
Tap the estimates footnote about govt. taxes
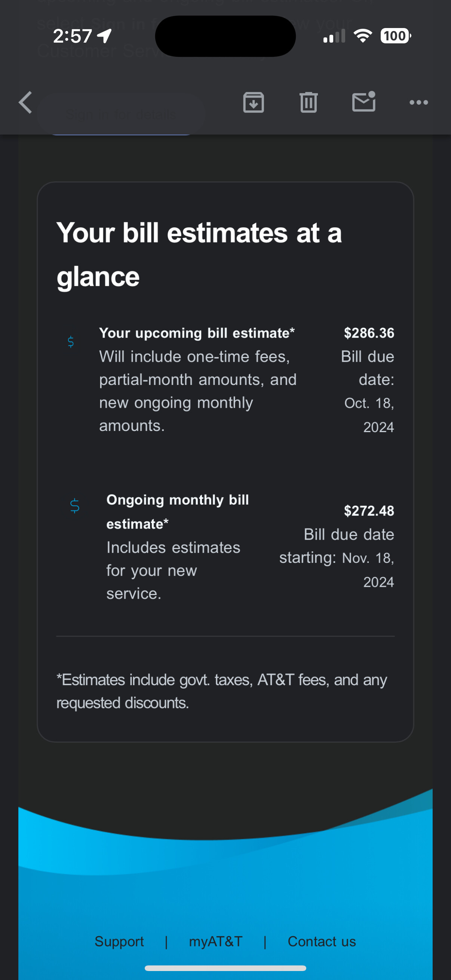click(x=221, y=691)
